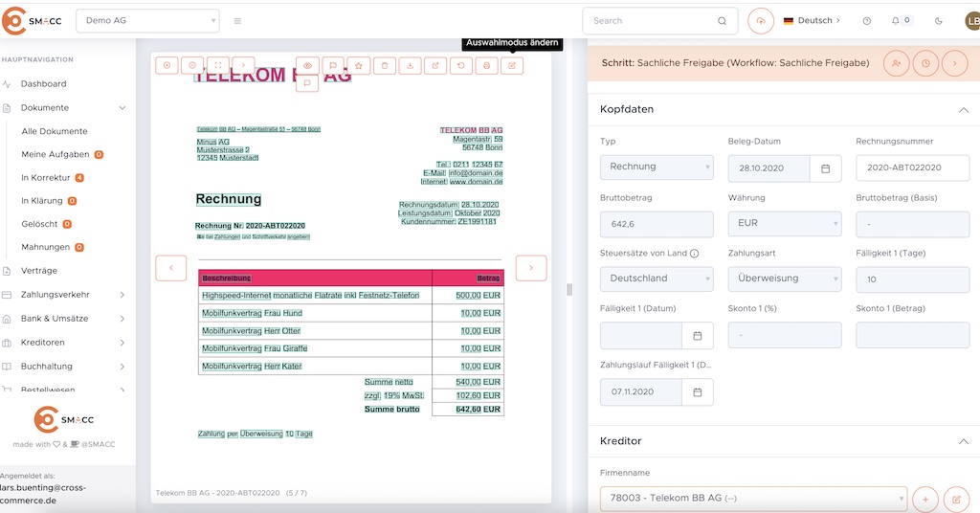Click the print icon in document toolbar
This screenshot has height=513, width=980.
[487, 65]
